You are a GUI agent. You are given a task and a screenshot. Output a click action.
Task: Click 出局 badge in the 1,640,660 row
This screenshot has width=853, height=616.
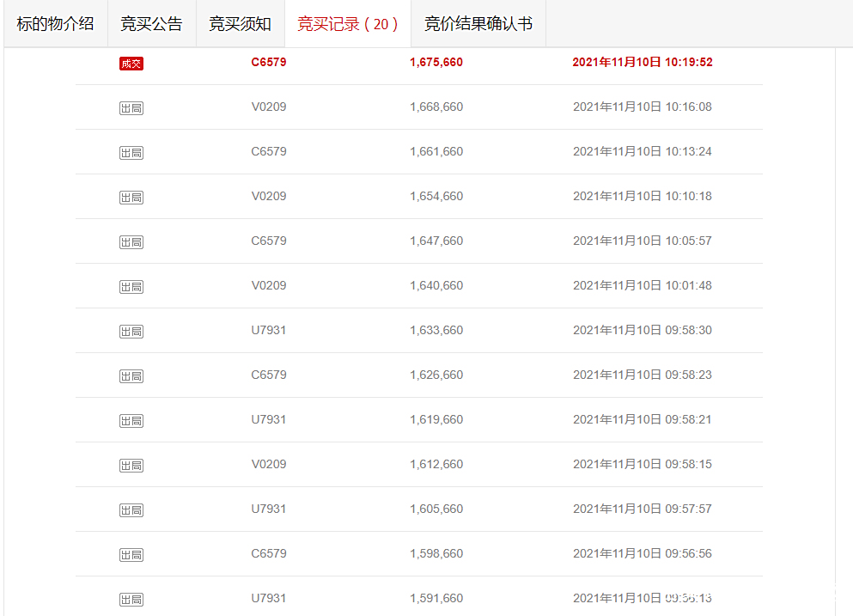(x=131, y=287)
